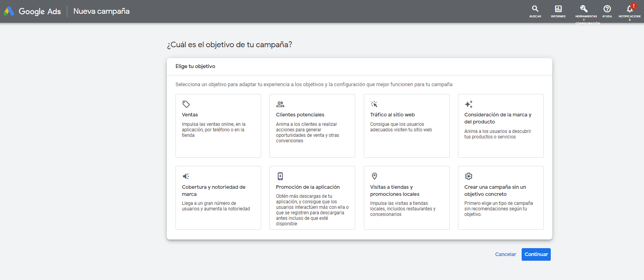The image size is (644, 280).
Task: Click the Ayuda help icon
Action: pos(607,9)
